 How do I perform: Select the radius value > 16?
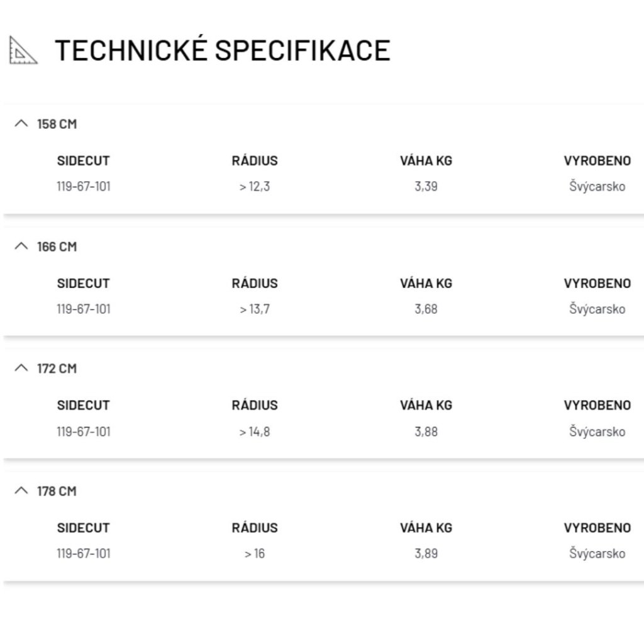(255, 554)
